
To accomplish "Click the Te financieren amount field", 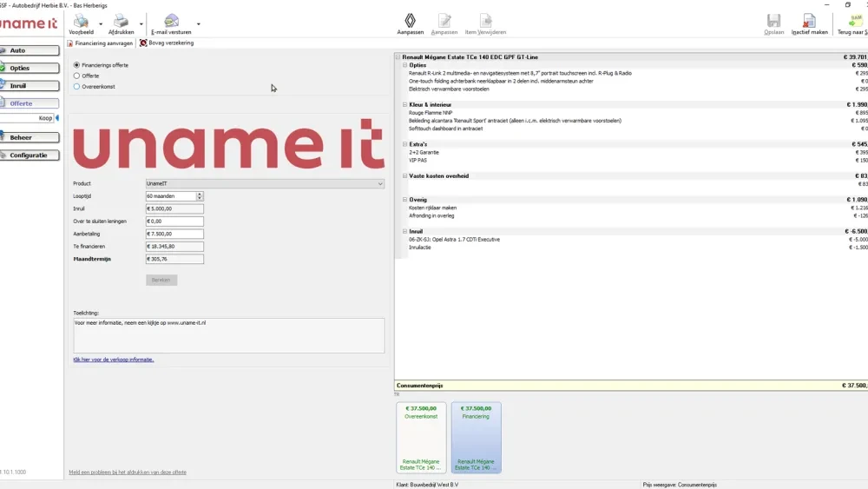I will click(x=174, y=247).
